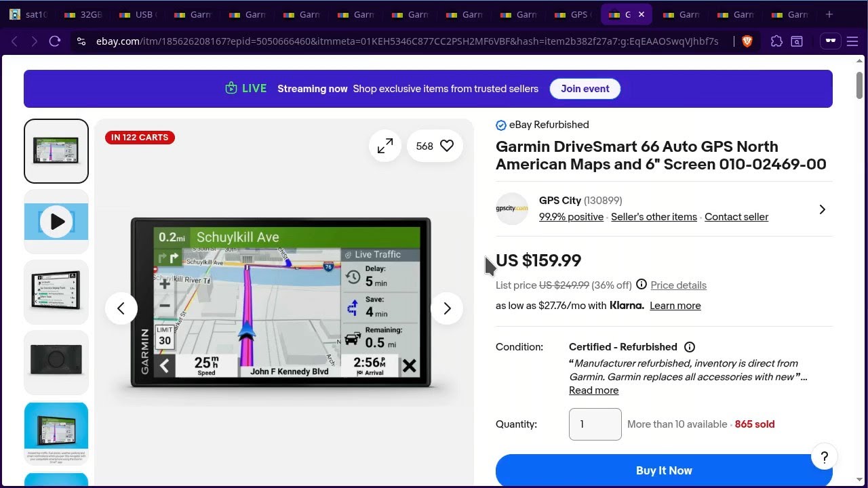The height and width of the screenshot is (488, 868).
Task: Show the previous product image
Action: tap(121, 308)
